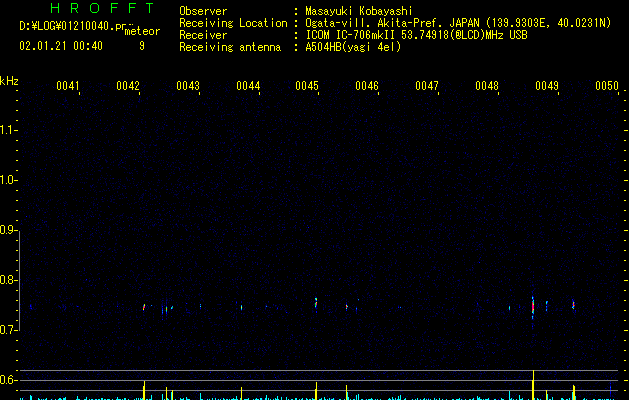Click the kHz axis unit label
The image size is (629, 400).
(x=9, y=81)
